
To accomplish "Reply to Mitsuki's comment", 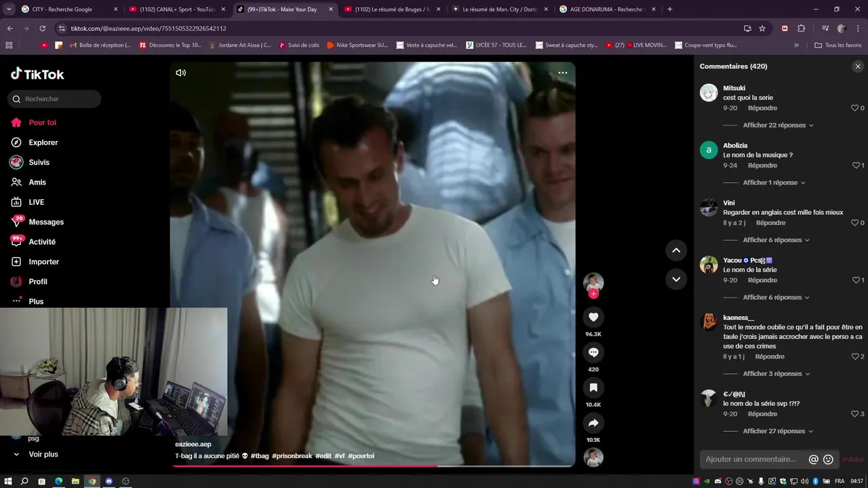I will tap(762, 108).
